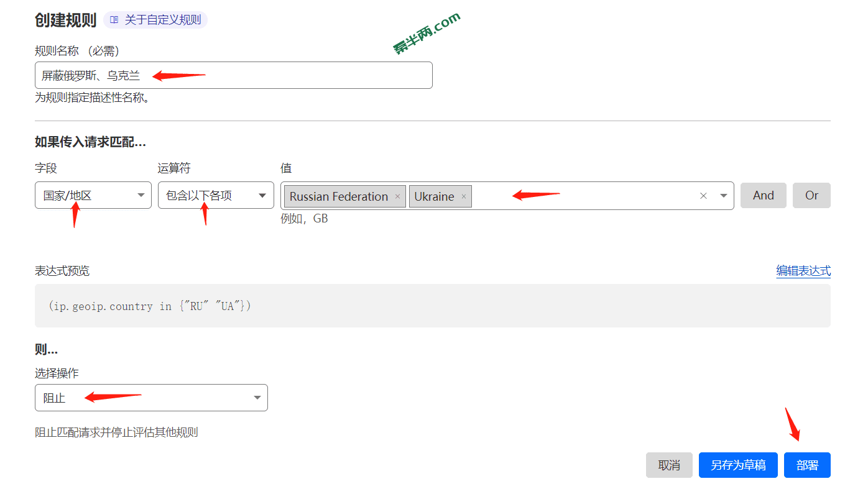Clear all selected values in 值 field

(703, 196)
